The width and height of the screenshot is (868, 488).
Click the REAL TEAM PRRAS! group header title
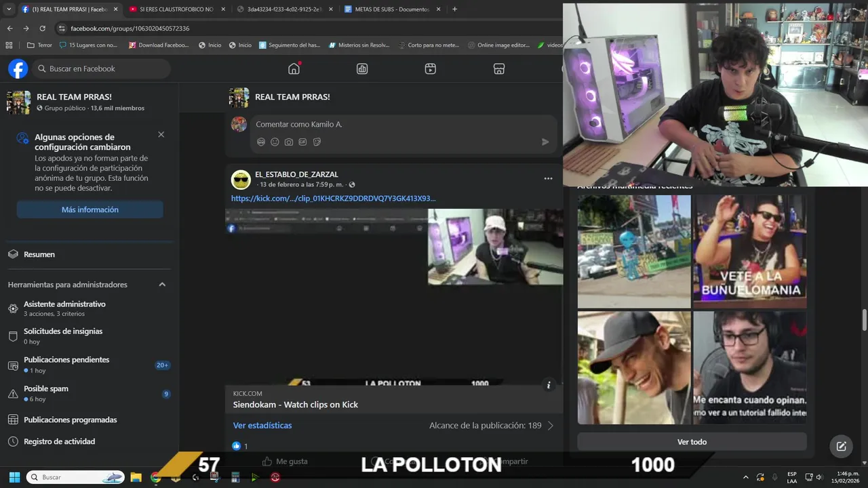click(292, 97)
